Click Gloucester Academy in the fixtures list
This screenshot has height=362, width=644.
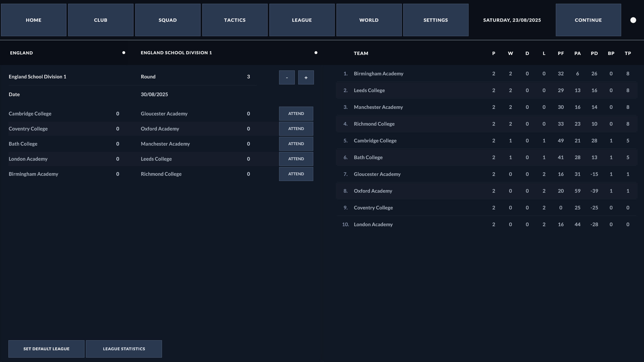tap(164, 114)
